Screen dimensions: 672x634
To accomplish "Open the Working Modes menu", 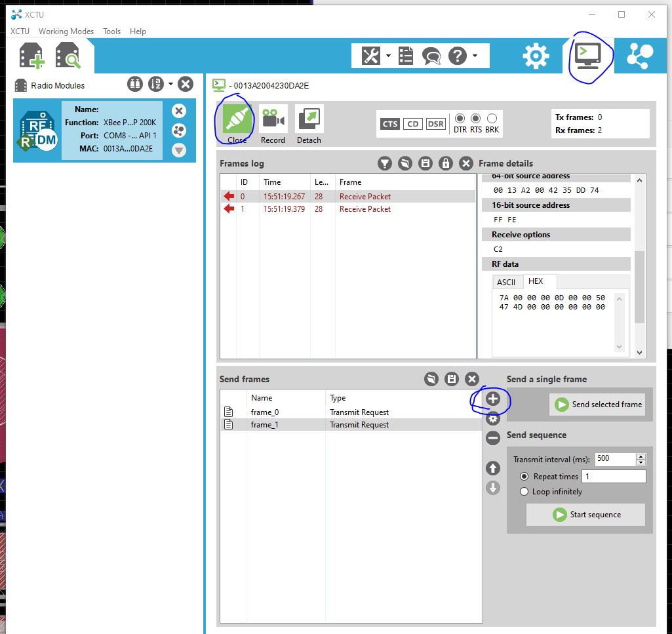I will pyautogui.click(x=66, y=31).
